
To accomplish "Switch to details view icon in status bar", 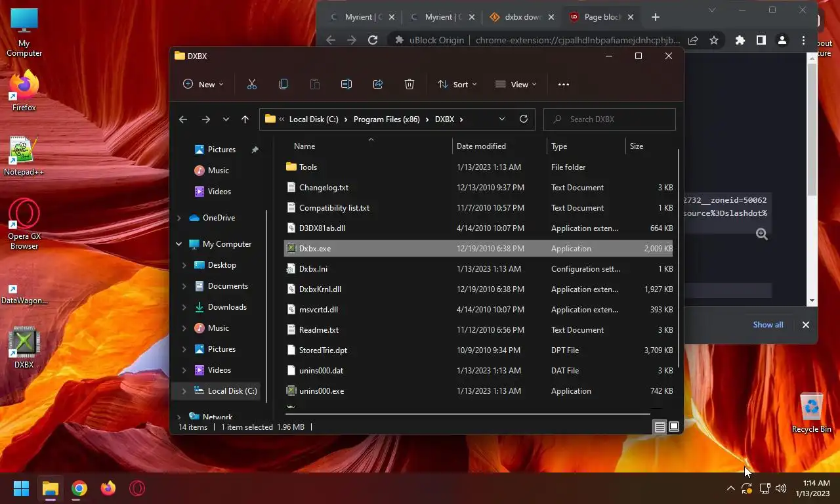I will tap(660, 427).
